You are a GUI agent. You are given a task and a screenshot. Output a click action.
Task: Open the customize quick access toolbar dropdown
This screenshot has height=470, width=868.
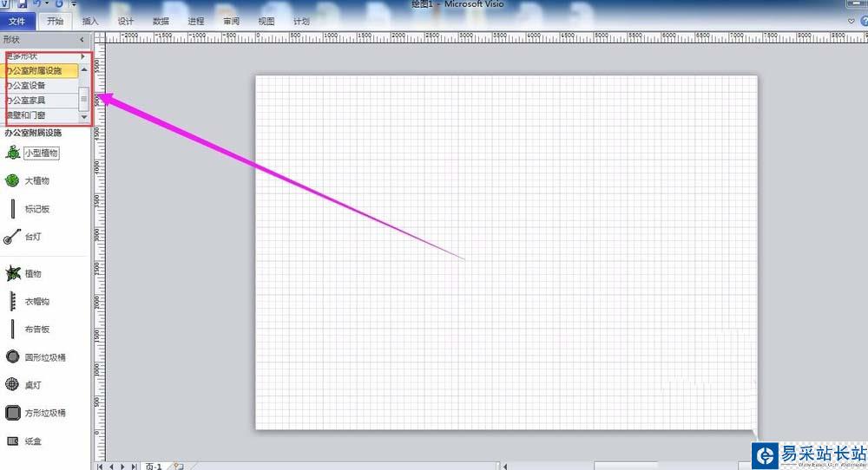(74, 3)
